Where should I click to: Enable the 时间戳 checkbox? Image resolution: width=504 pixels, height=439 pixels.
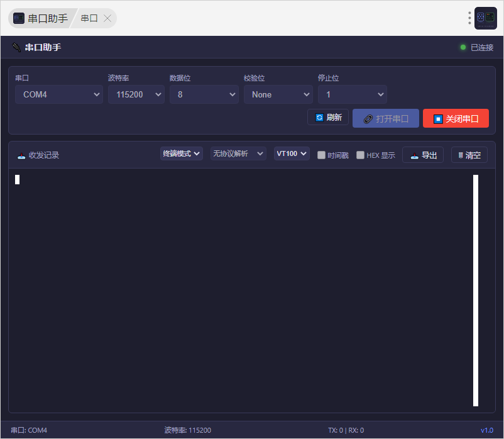coord(321,155)
